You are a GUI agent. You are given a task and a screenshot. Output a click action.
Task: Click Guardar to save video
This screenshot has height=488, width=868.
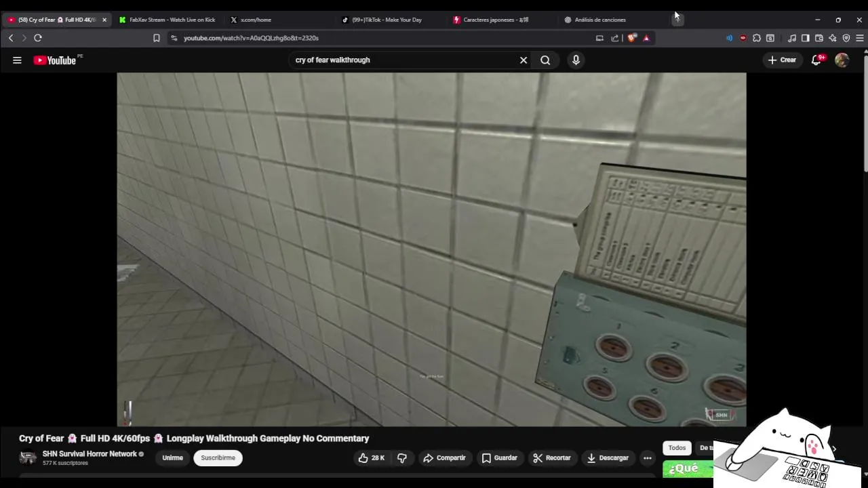tap(500, 458)
